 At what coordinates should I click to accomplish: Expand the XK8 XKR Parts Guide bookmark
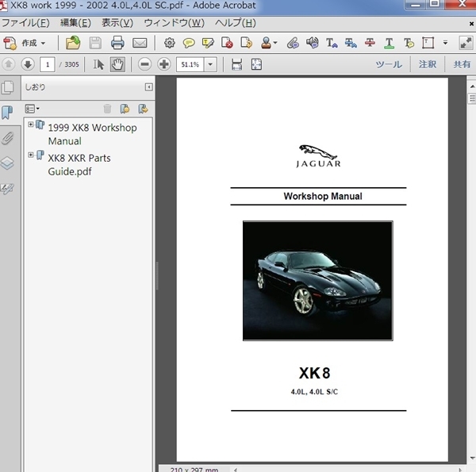(31, 155)
